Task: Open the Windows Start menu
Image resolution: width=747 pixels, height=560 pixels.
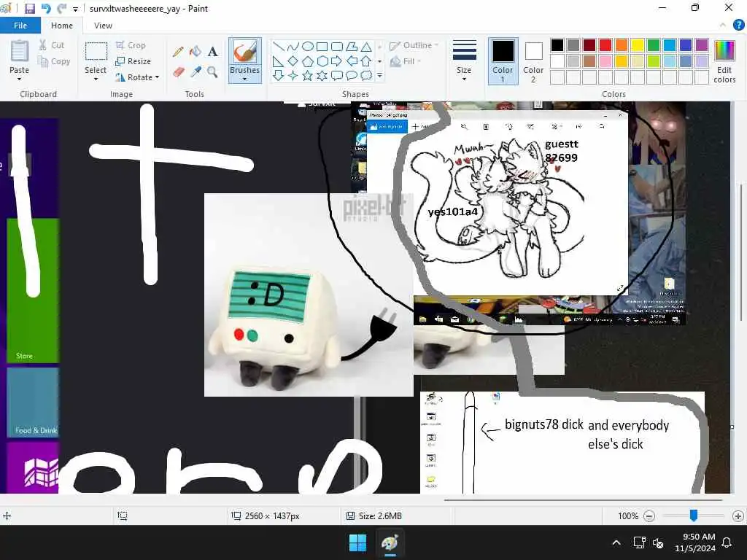Action: [x=357, y=542]
